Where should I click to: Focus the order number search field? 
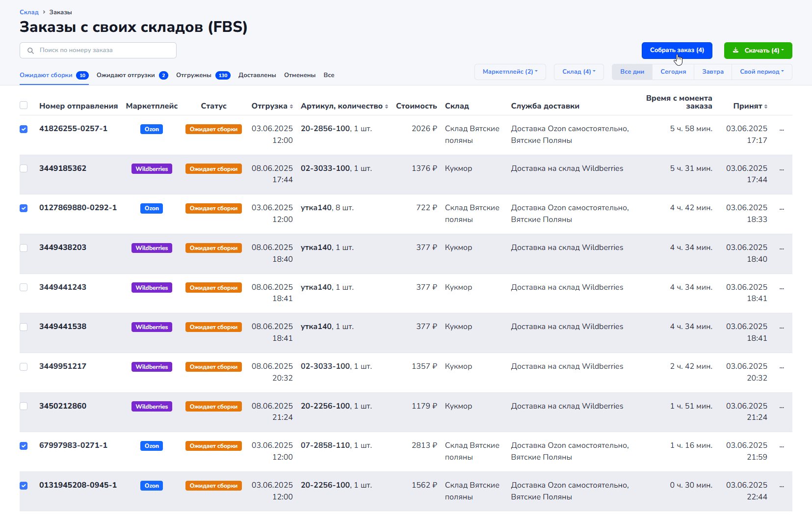(x=103, y=50)
